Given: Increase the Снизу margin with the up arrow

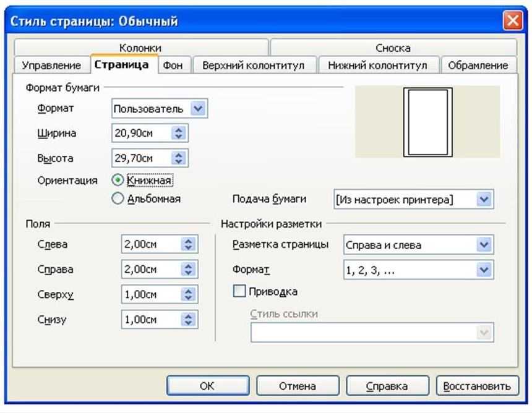Looking at the screenshot, I should (x=189, y=316).
